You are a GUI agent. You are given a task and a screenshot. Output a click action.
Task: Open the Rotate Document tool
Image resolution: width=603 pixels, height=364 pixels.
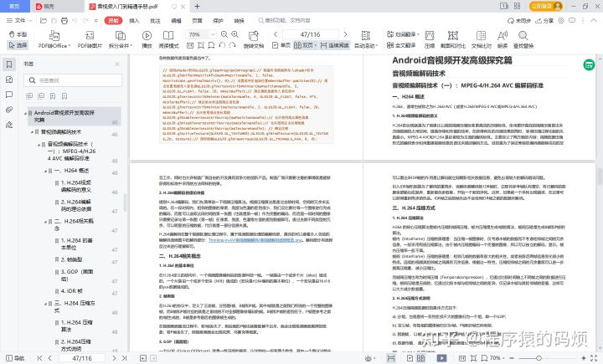click(254, 39)
